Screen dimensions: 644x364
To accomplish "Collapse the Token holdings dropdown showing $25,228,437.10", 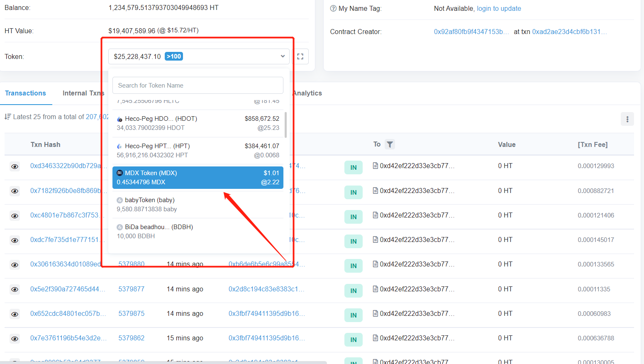I will point(199,56).
